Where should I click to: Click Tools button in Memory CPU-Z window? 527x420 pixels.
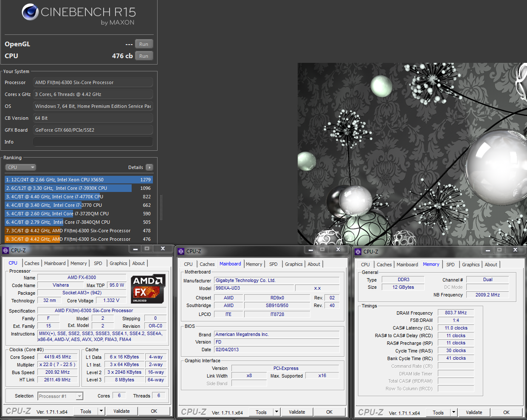(438, 412)
